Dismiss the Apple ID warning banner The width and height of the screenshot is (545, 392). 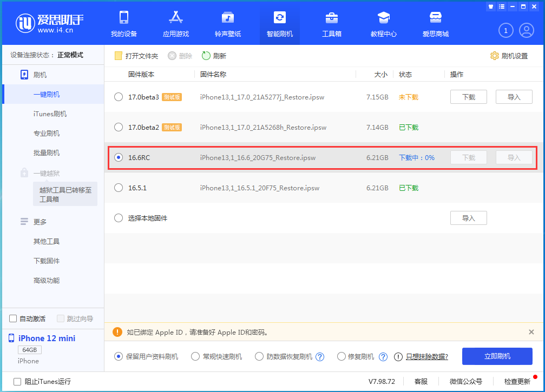(x=529, y=332)
